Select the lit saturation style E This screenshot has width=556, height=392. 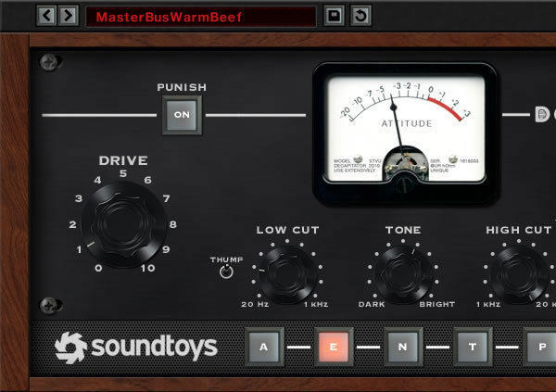(x=334, y=347)
